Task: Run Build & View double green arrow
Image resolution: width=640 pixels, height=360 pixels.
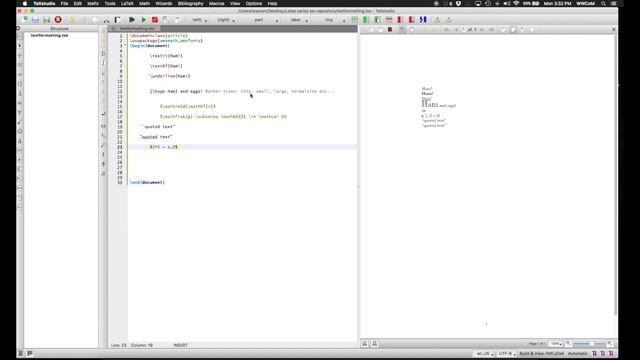Action: 132,20
